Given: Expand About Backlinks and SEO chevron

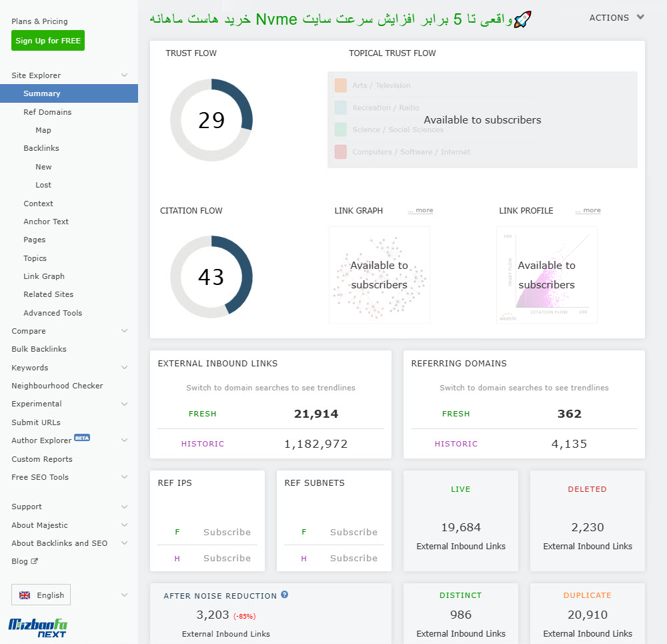Looking at the screenshot, I should coord(124,543).
